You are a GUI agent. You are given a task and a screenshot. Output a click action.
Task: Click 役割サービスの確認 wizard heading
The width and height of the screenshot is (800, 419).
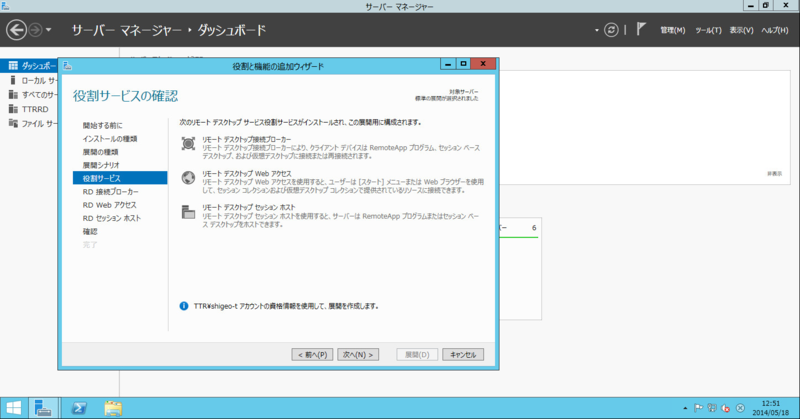[126, 96]
